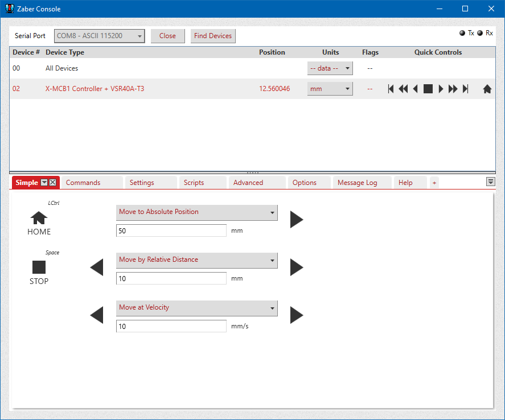Screen dimensions: 505x420
Task: Click the fast rewind double-arrow quick control
Action: coord(403,89)
